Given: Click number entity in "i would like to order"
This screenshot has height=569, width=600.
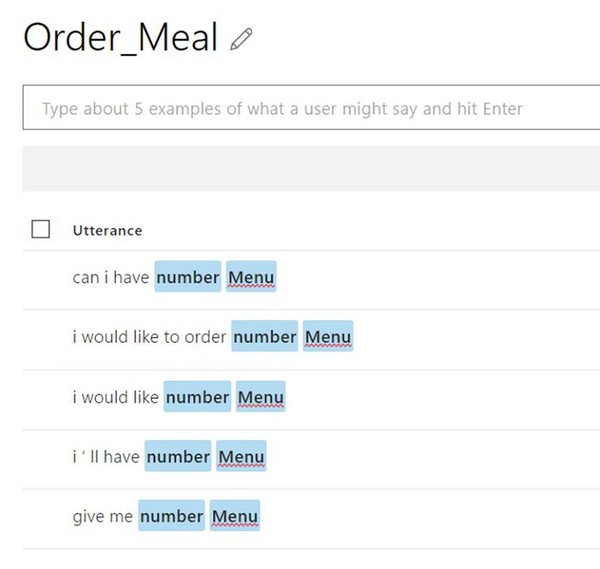Looking at the screenshot, I should [264, 337].
